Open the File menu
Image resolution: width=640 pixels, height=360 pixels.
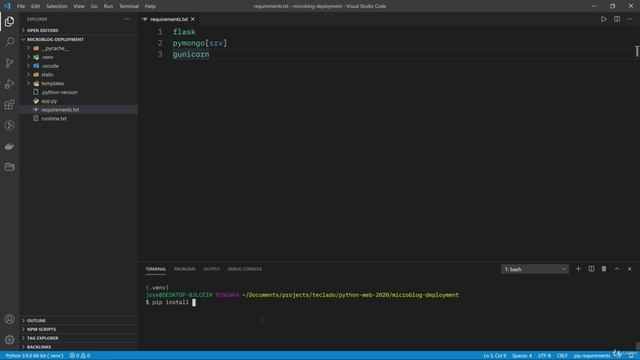(21, 6)
